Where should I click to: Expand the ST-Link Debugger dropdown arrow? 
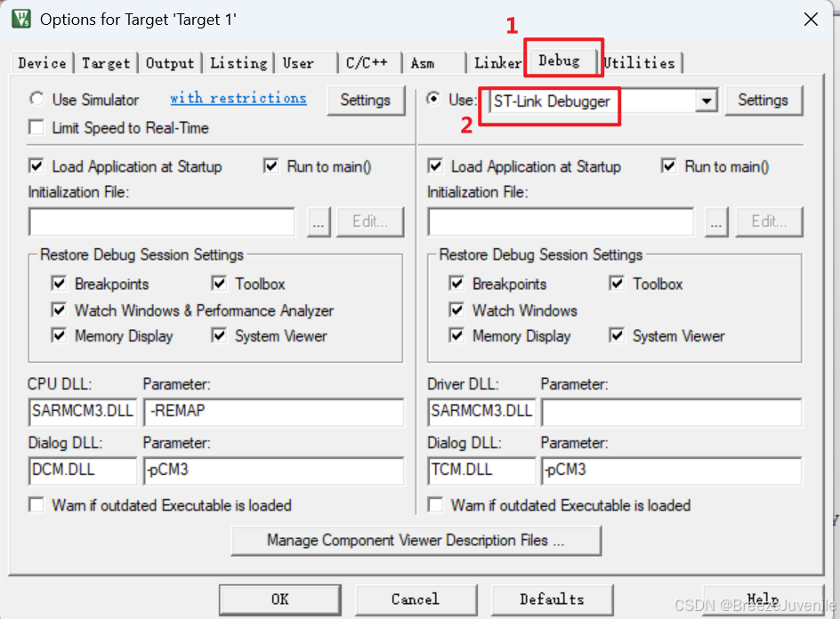(707, 100)
